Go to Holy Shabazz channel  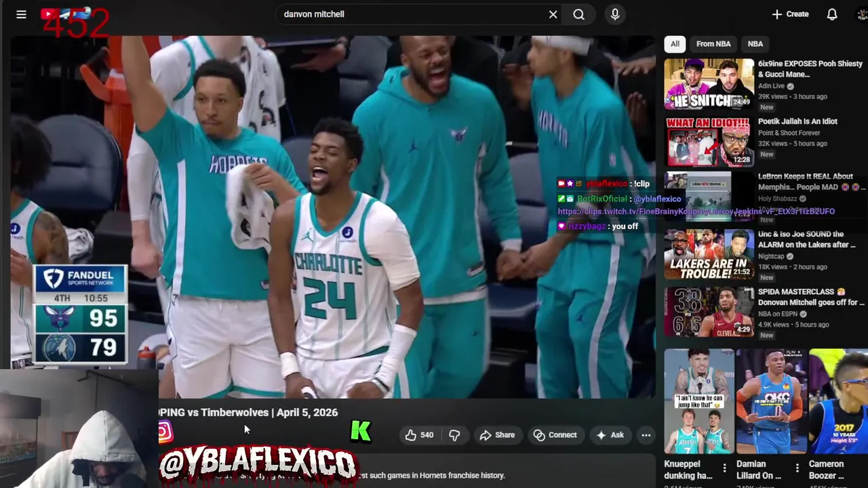[x=778, y=199]
